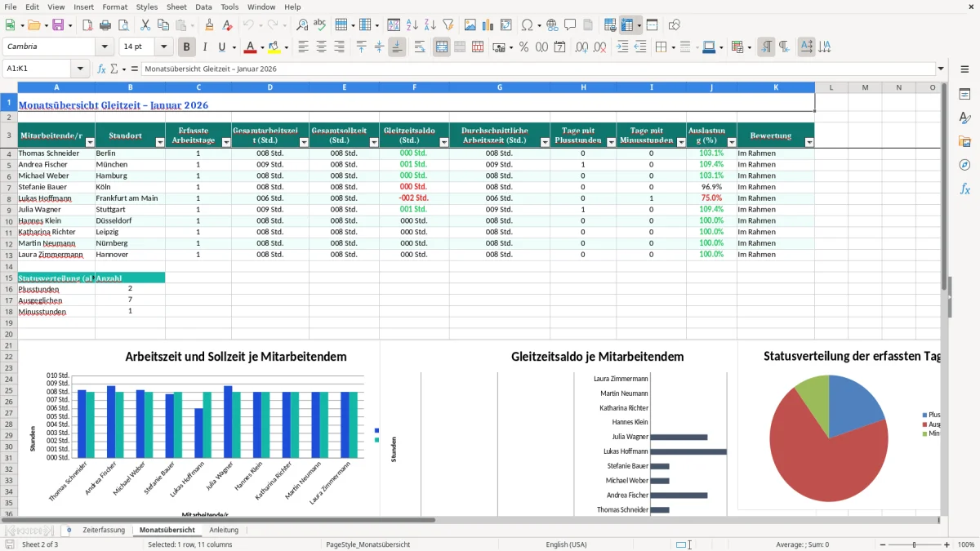Open the Format menu
The width and height of the screenshot is (980, 551).
coord(114,7)
